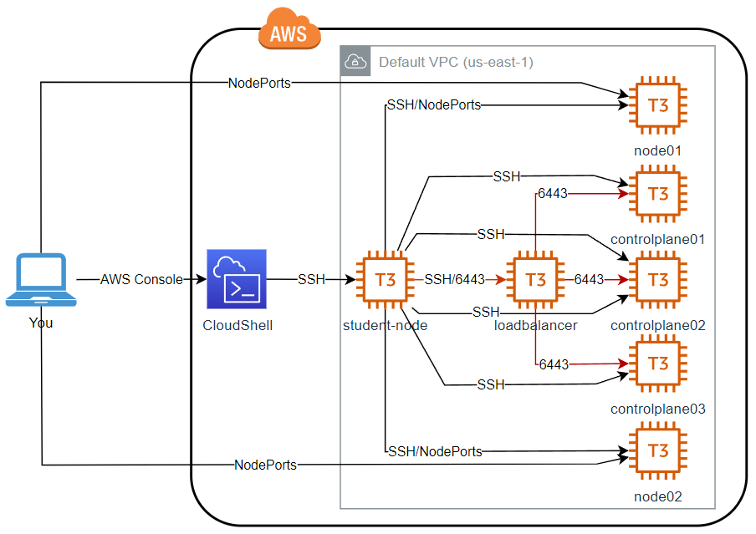Select the SSH label after CloudShell
Image resolution: width=756 pixels, height=534 pixels.
click(311, 280)
